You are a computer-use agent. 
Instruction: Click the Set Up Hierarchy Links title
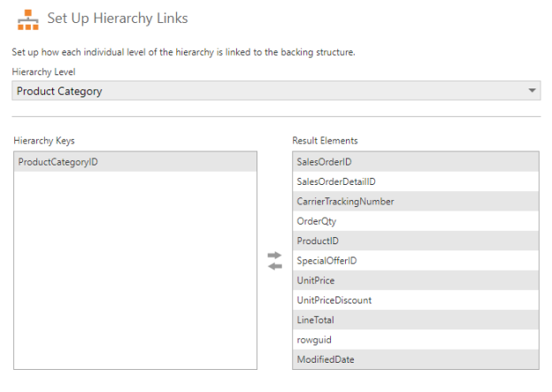coord(118,19)
